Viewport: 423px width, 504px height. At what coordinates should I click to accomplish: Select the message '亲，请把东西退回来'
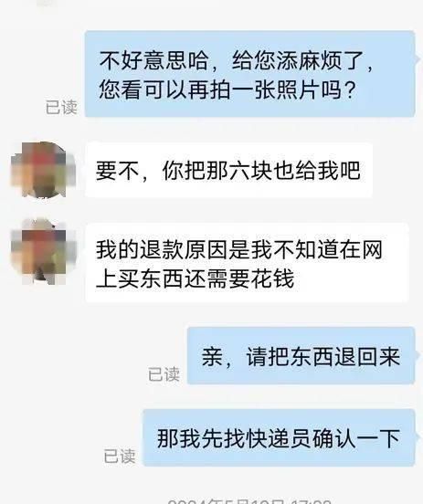pyautogui.click(x=301, y=355)
